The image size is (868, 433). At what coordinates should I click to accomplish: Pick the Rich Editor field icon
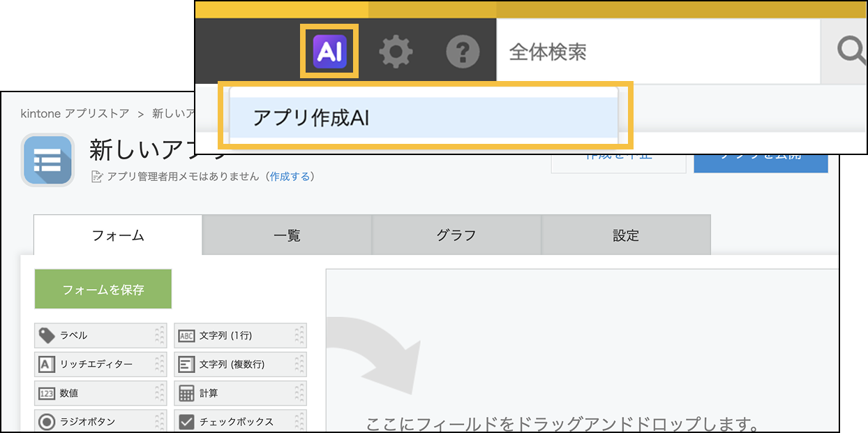47,365
